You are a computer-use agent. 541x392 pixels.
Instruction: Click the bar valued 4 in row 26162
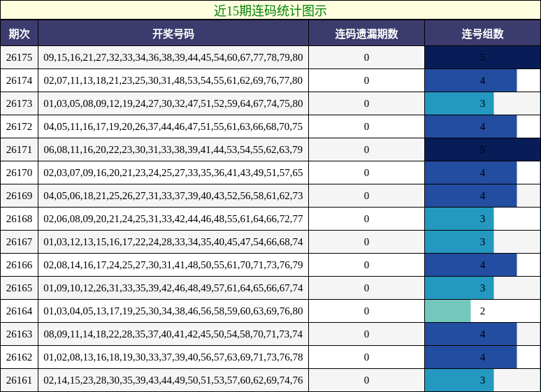(x=471, y=357)
